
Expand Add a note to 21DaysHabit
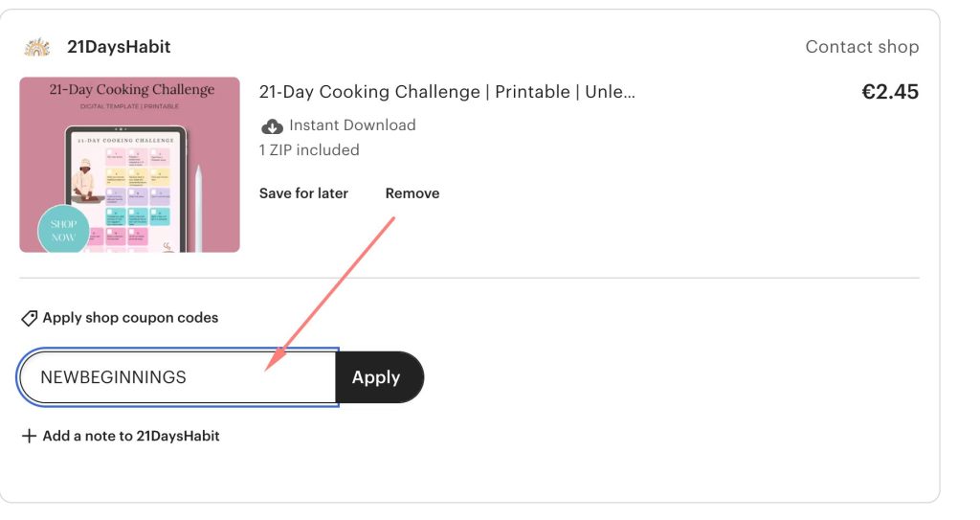[x=131, y=436]
